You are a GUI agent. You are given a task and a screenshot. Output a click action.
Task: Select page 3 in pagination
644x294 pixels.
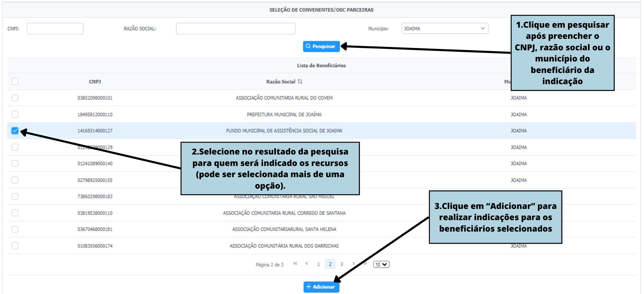342,264
